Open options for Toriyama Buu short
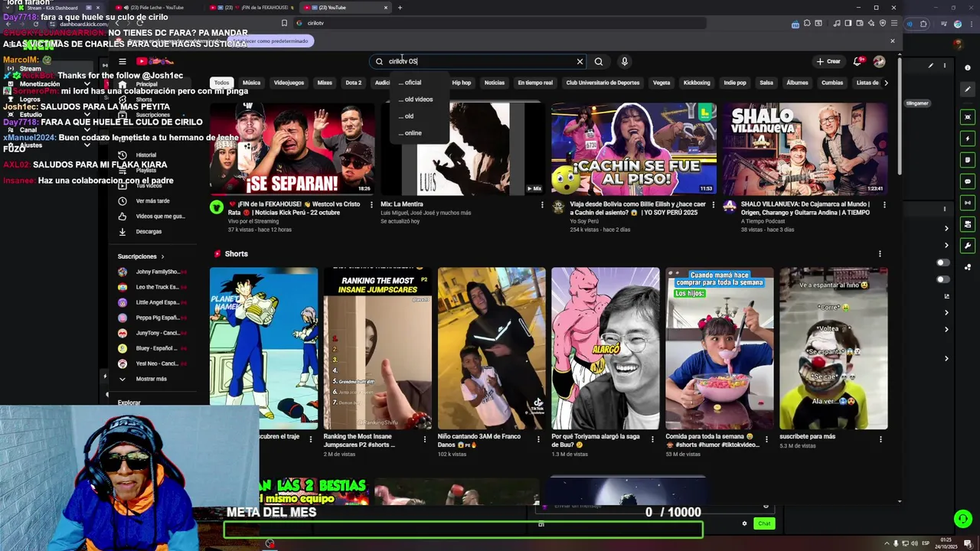 (652, 439)
